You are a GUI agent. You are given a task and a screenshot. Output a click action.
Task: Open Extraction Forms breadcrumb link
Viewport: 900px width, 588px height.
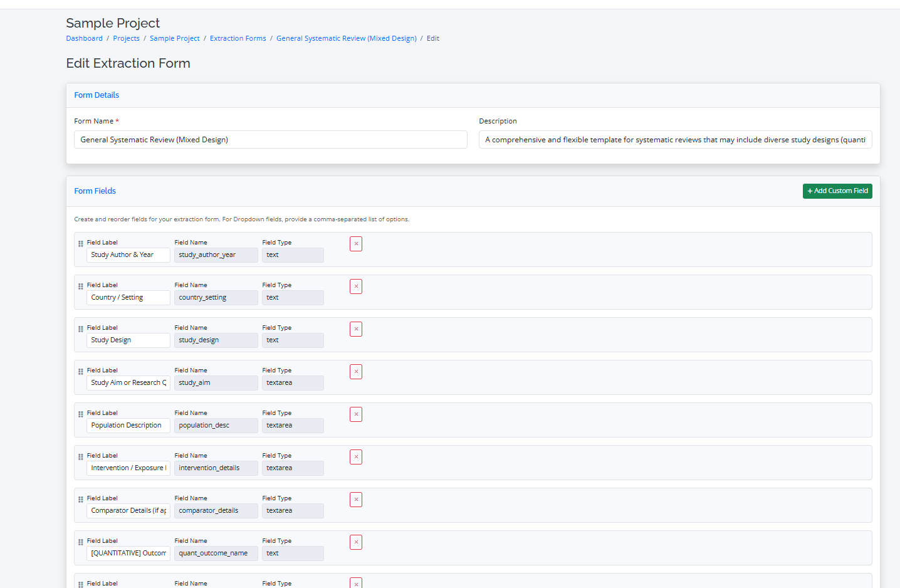click(x=238, y=38)
